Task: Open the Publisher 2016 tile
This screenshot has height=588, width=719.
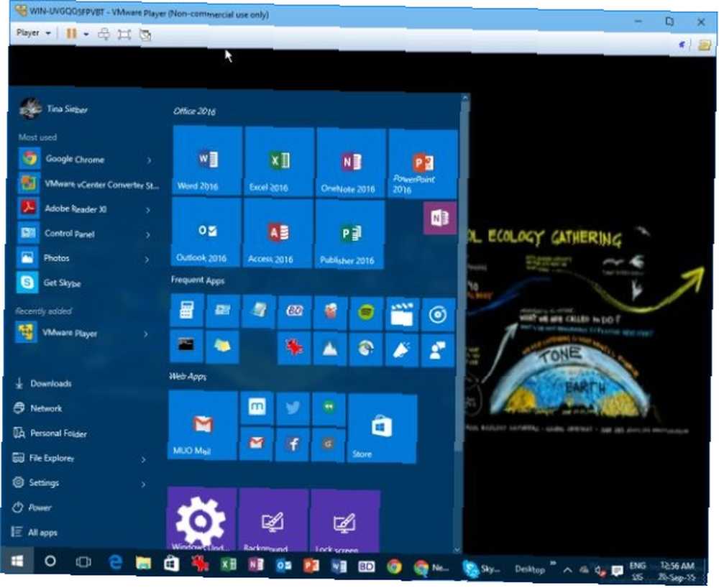Action: [350, 234]
